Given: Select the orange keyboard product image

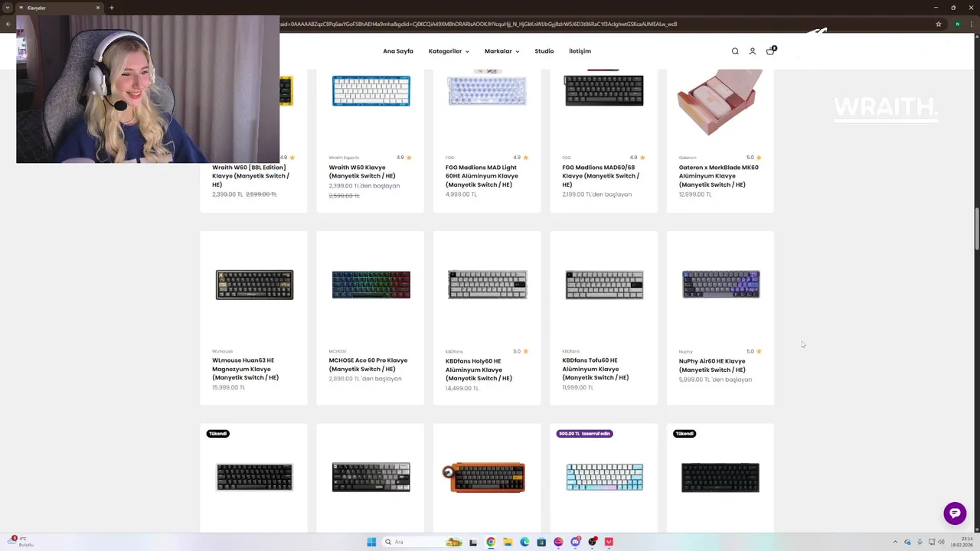Looking at the screenshot, I should click(x=485, y=477).
